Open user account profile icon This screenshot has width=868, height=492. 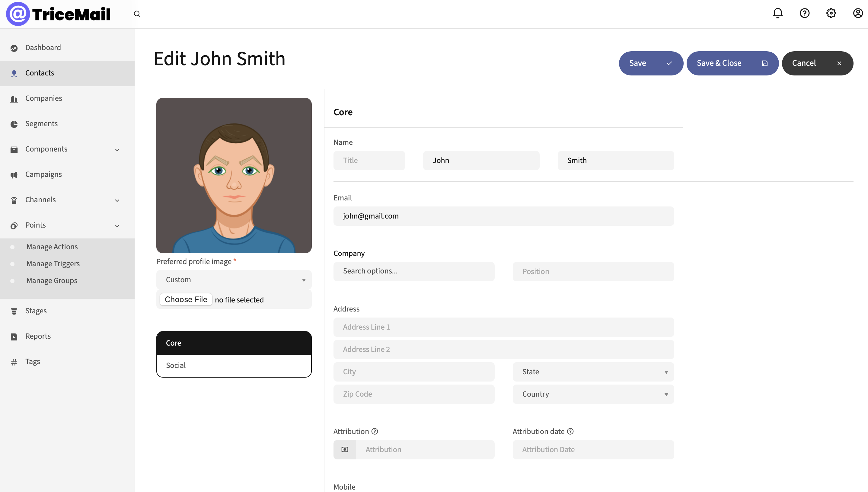(858, 13)
